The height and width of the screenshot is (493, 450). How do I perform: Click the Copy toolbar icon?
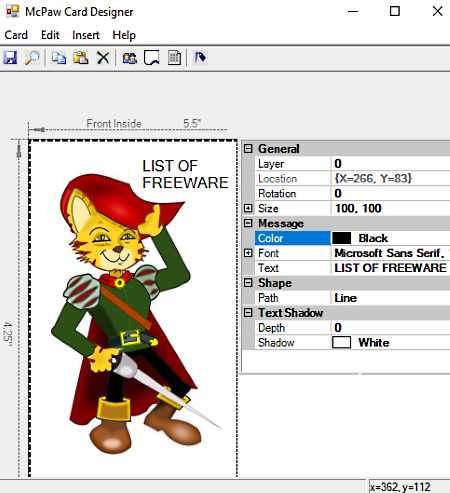coord(59,58)
